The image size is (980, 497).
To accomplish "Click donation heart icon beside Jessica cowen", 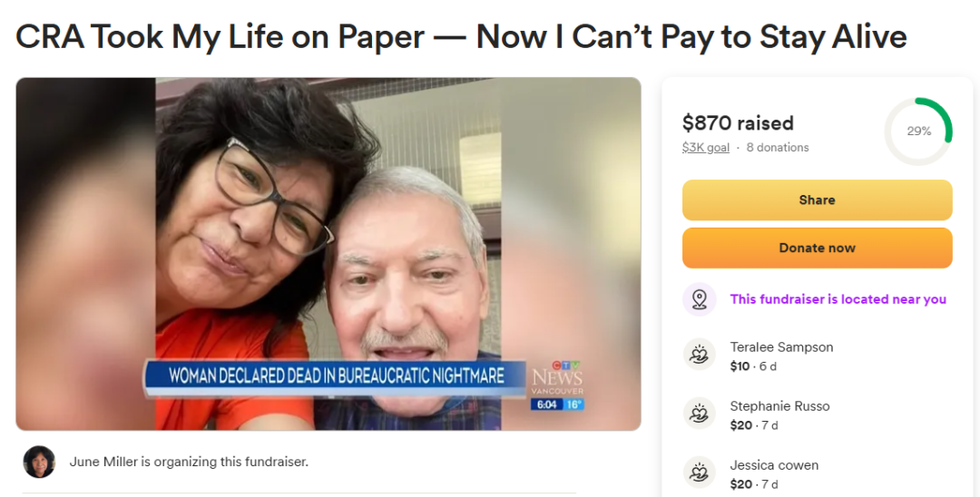I will [x=700, y=473].
